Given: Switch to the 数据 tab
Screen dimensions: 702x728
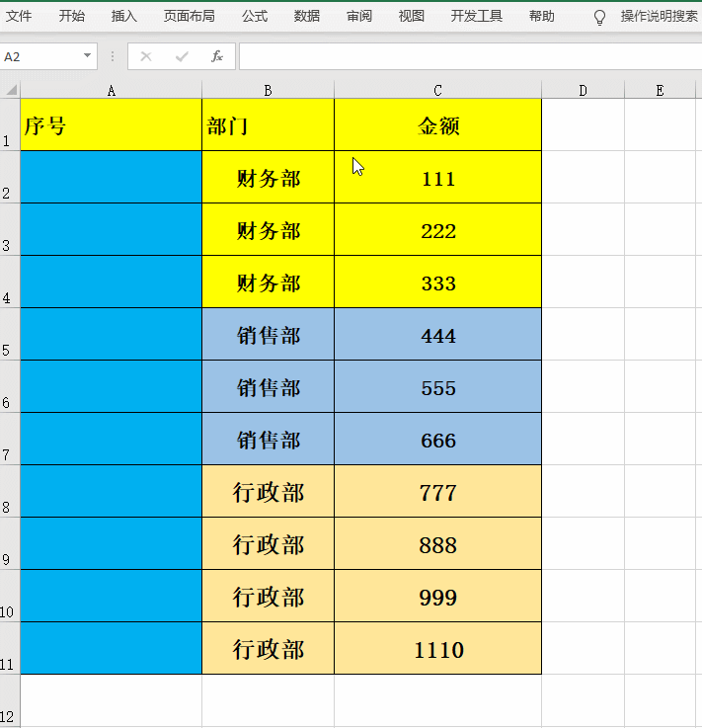Looking at the screenshot, I should 307,16.
